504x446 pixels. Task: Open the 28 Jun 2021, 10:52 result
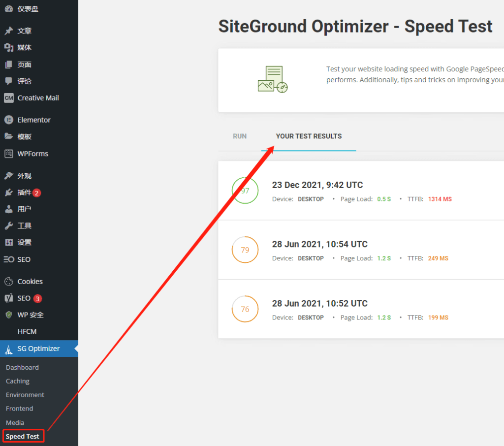pos(320,303)
